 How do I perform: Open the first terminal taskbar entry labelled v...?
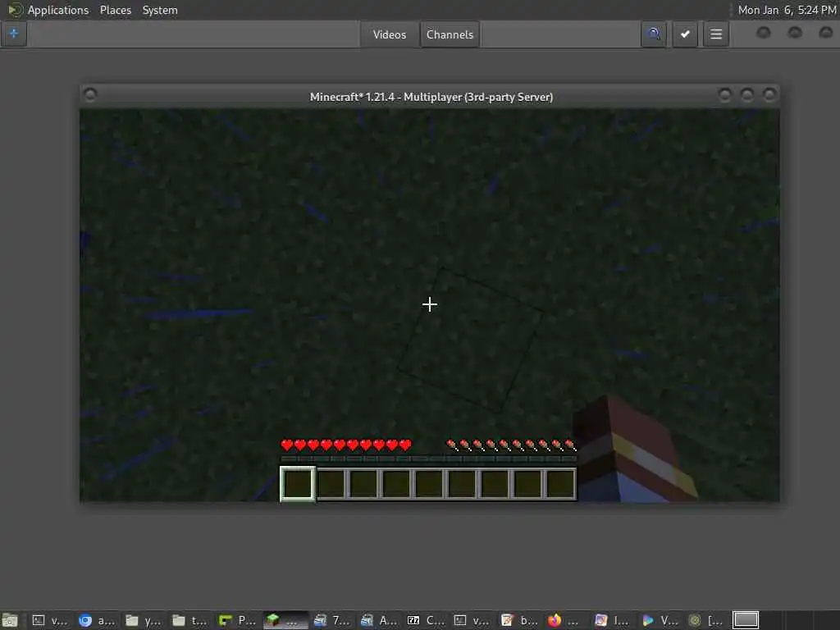[x=49, y=620]
